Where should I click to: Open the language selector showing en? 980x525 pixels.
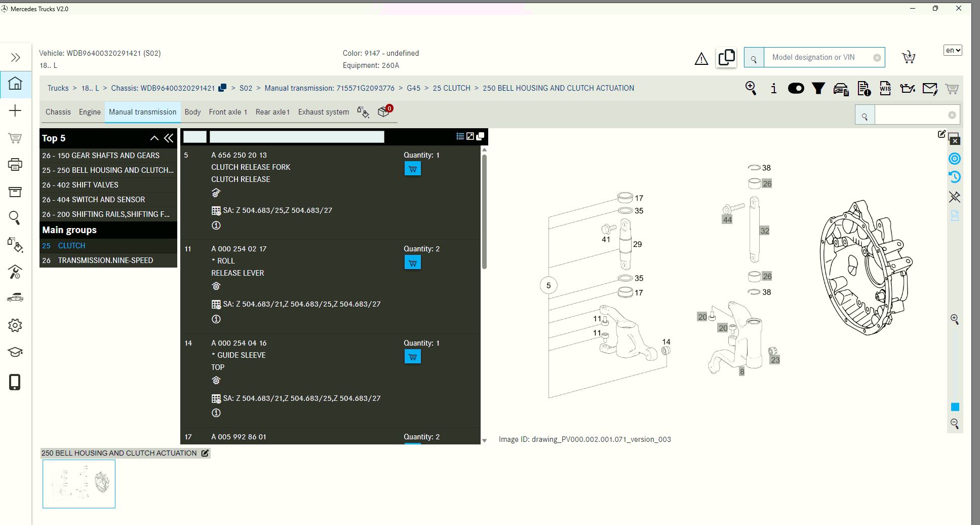click(952, 50)
